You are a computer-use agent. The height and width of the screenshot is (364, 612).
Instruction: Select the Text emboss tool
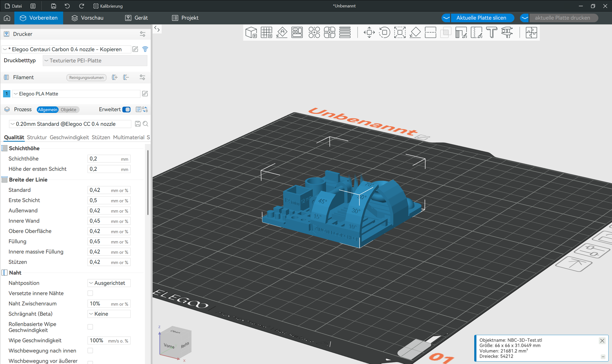tap(492, 33)
